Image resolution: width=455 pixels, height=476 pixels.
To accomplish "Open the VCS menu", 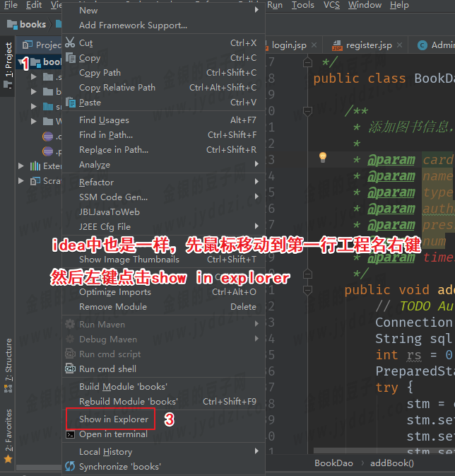I will pyautogui.click(x=331, y=5).
